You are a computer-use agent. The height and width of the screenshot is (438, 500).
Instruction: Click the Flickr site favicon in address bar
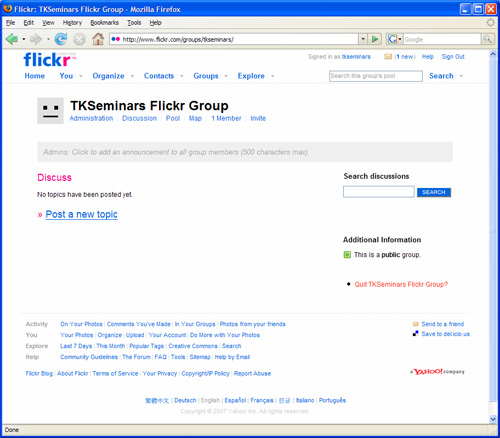click(115, 39)
